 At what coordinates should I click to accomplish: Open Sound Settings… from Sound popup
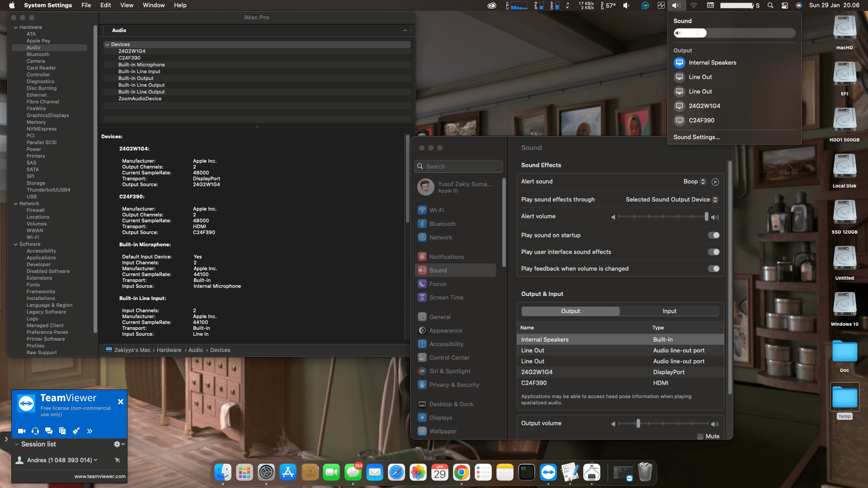pyautogui.click(x=696, y=137)
